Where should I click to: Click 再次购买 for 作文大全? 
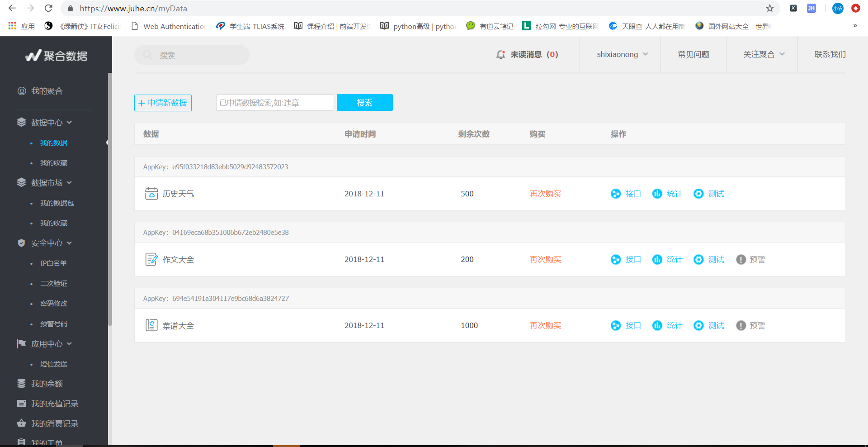(545, 259)
